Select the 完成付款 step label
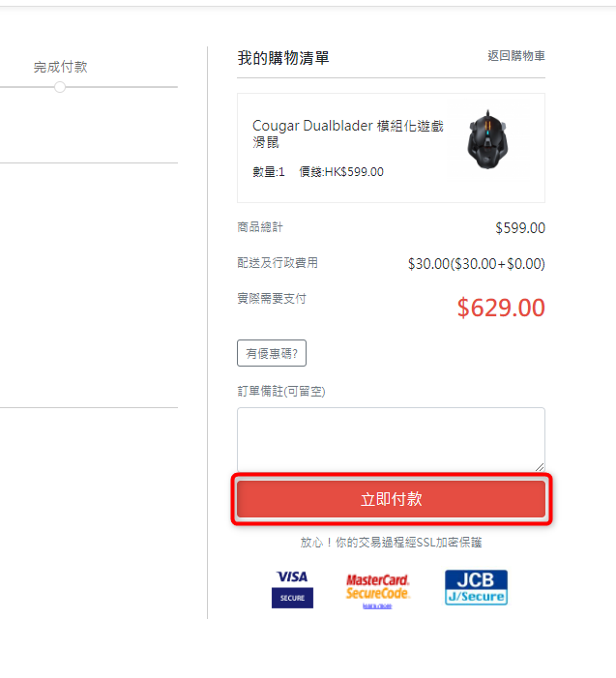 coord(61,67)
